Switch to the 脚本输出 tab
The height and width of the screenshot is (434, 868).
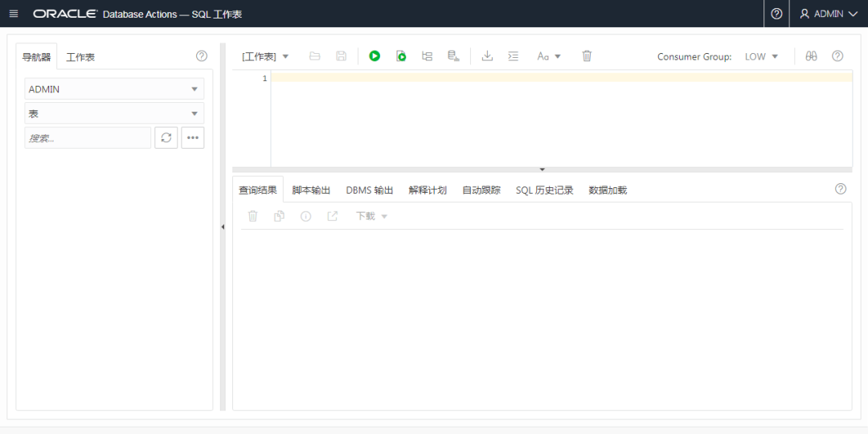pyautogui.click(x=311, y=190)
